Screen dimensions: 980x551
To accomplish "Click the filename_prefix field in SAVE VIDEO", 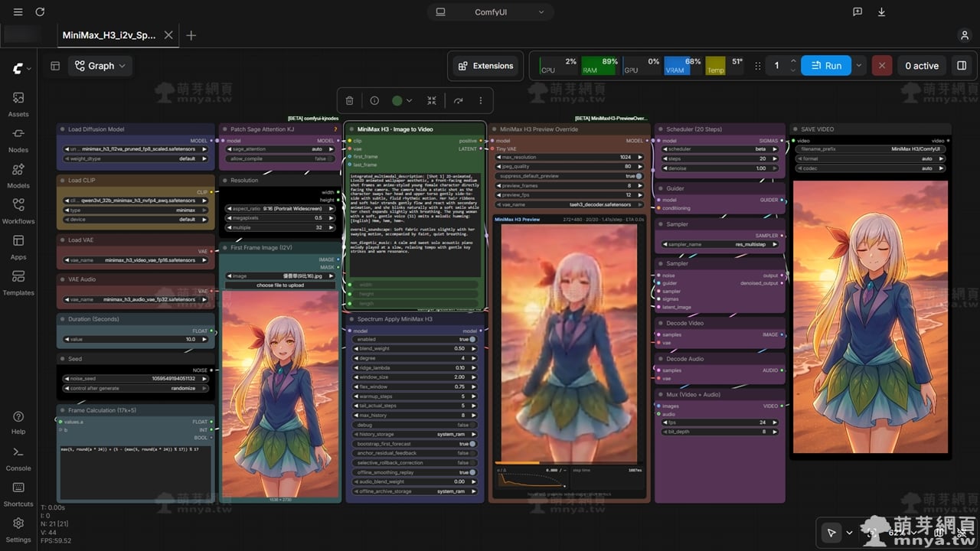I will coord(870,149).
